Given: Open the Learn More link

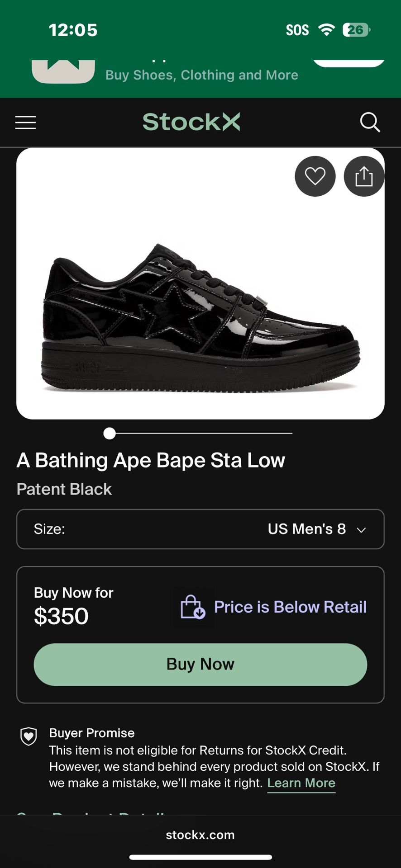Looking at the screenshot, I should pyautogui.click(x=301, y=783).
